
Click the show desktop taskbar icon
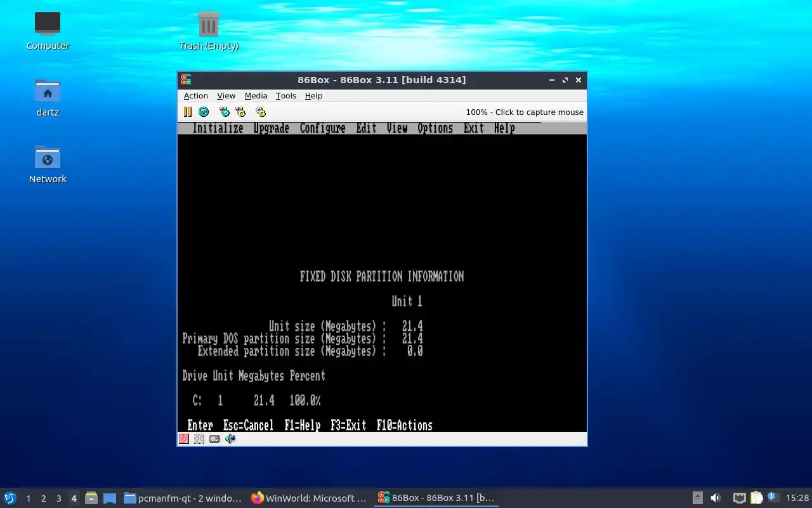tap(110, 498)
